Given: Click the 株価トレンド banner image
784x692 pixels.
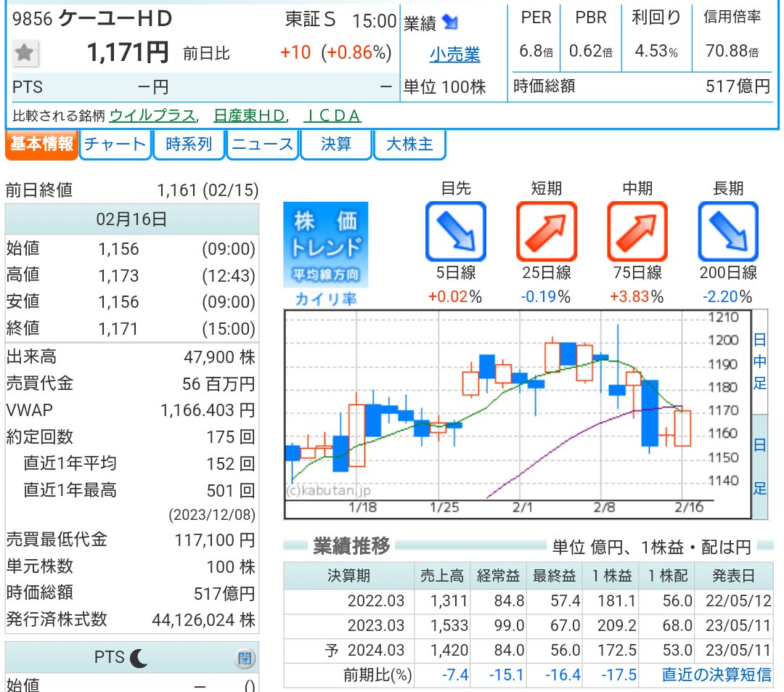Looking at the screenshot, I should [325, 245].
